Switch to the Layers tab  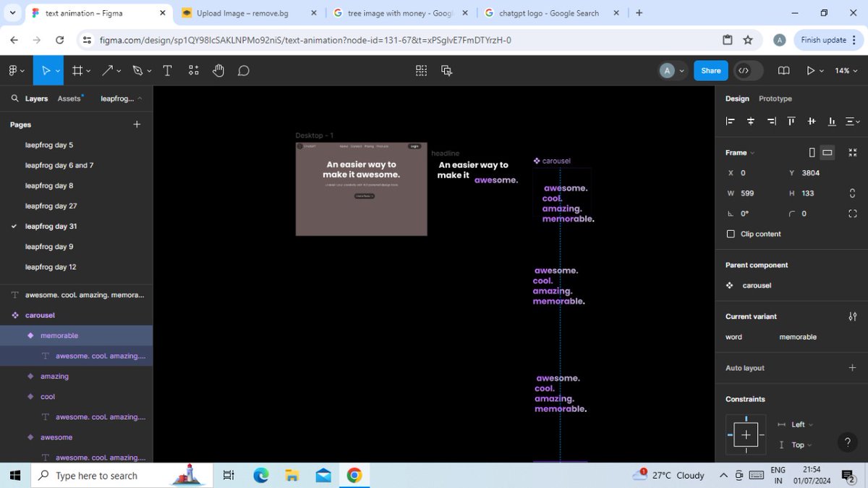pos(36,98)
